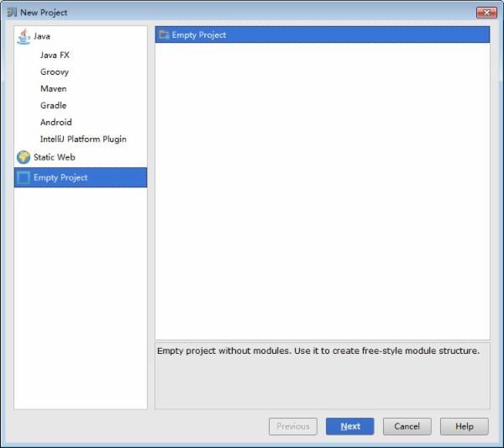
Task: Choose Android project type
Action: 81,122
